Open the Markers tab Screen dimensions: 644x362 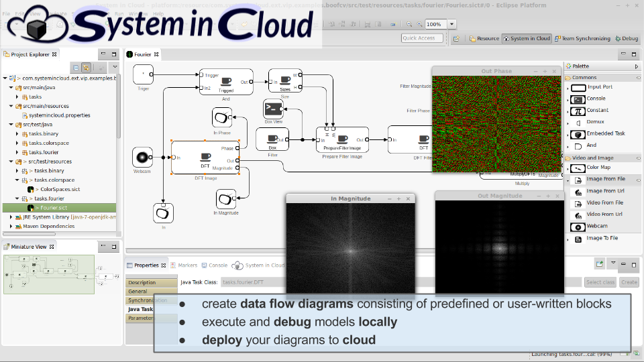point(184,265)
